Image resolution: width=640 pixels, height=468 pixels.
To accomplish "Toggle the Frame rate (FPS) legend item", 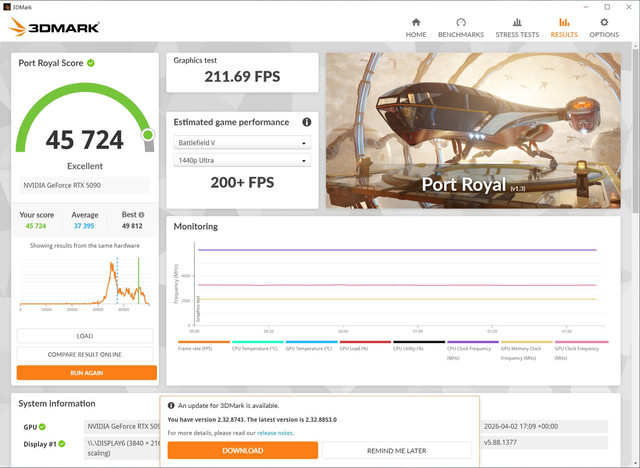I will [204, 346].
